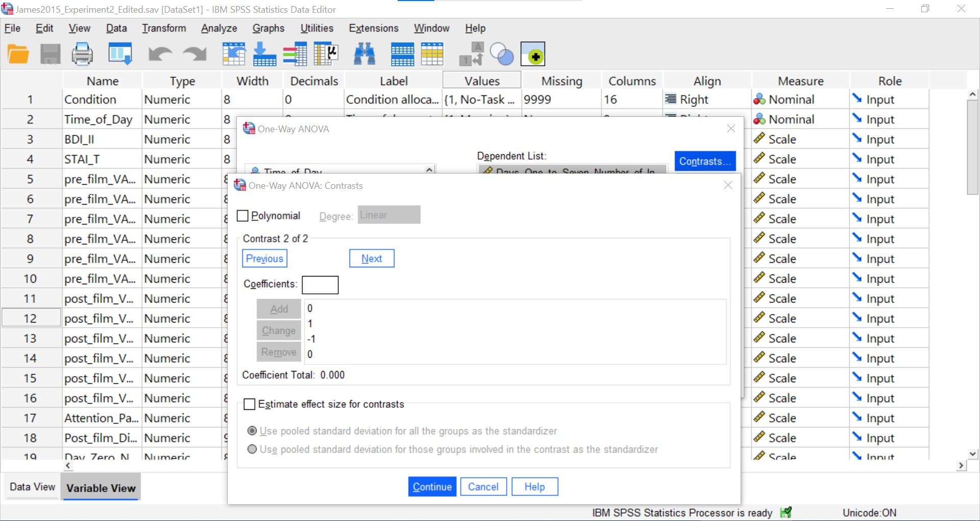Click Cancel in Contrasts dialog
The image size is (980, 521).
483,487
